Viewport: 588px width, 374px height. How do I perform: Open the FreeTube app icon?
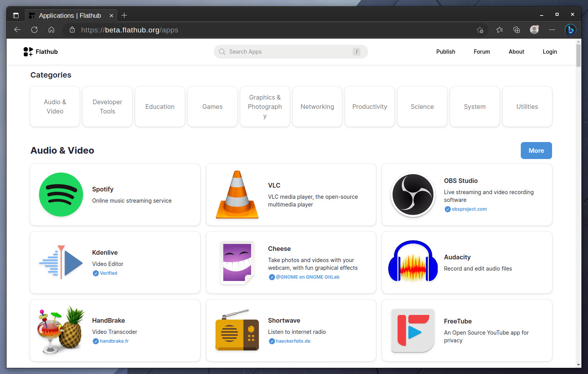coord(413,330)
